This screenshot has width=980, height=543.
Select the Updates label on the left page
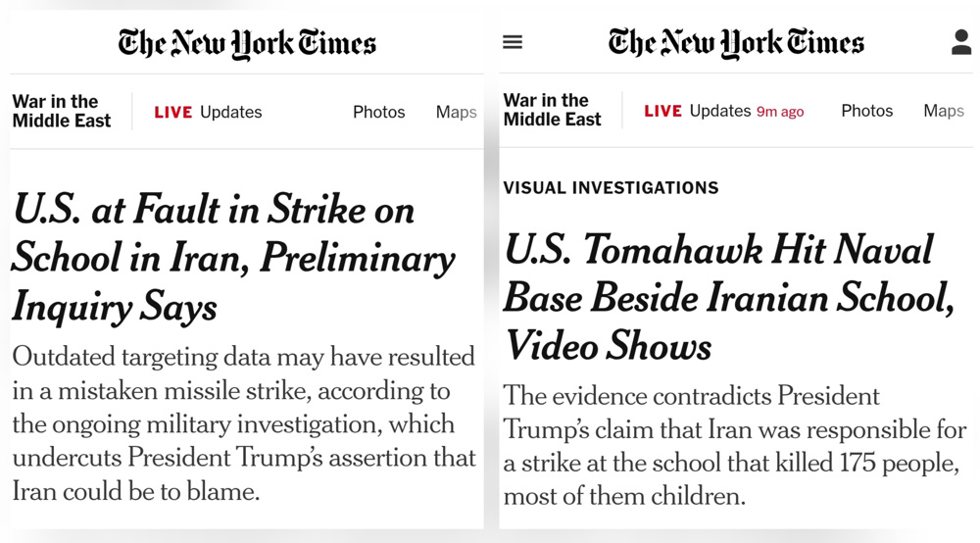tap(231, 112)
